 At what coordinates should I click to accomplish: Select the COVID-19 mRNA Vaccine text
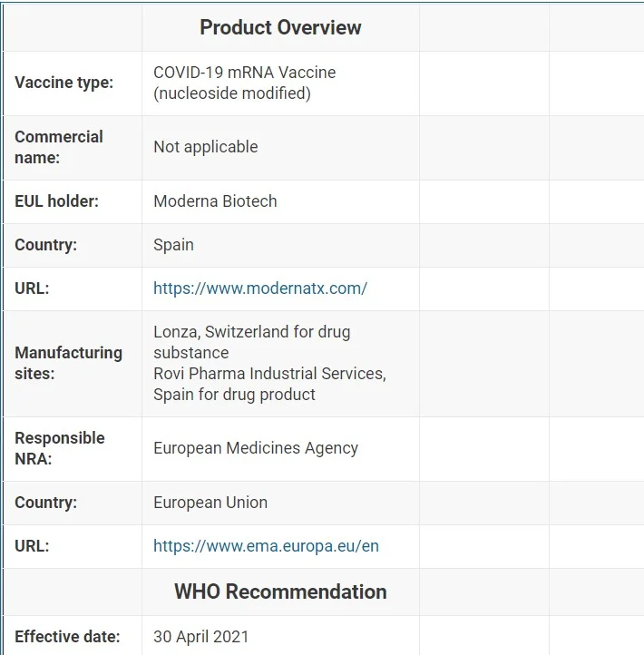[x=244, y=73]
